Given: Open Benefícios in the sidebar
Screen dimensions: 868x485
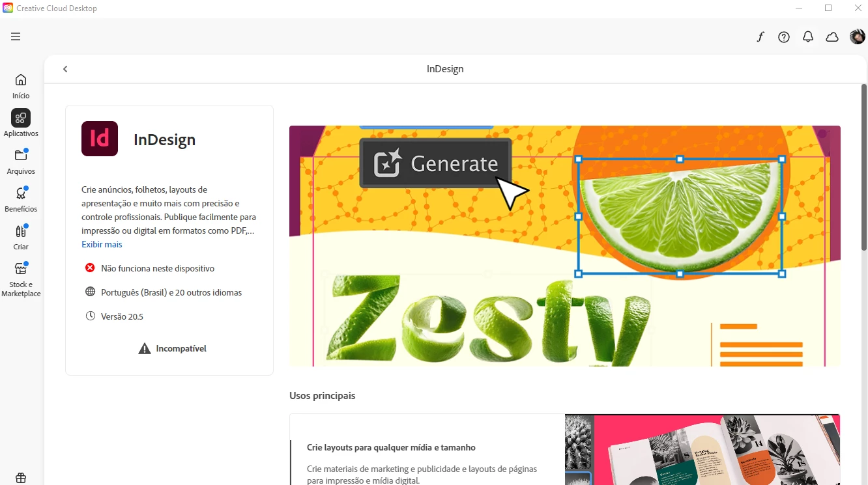Looking at the screenshot, I should (x=21, y=199).
